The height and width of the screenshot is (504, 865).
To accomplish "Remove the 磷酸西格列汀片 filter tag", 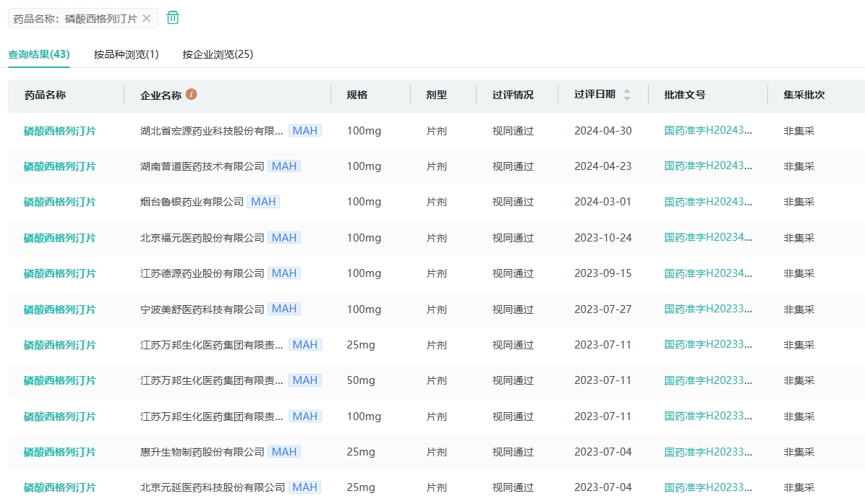I will (x=146, y=19).
